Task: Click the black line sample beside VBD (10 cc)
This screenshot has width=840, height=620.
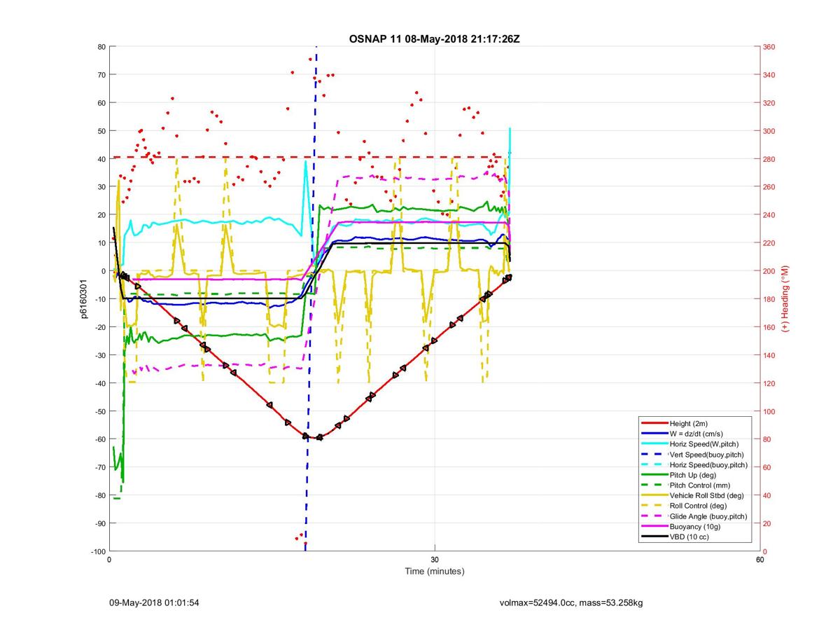Action: [x=654, y=537]
